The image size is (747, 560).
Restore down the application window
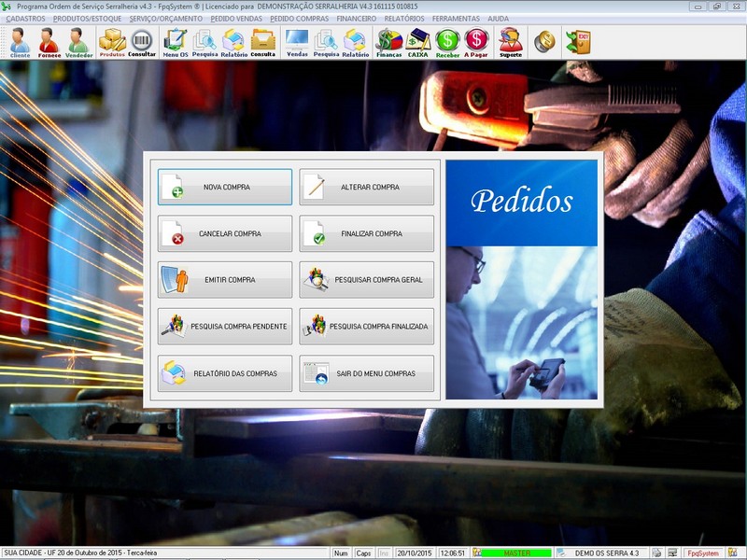click(716, 7)
